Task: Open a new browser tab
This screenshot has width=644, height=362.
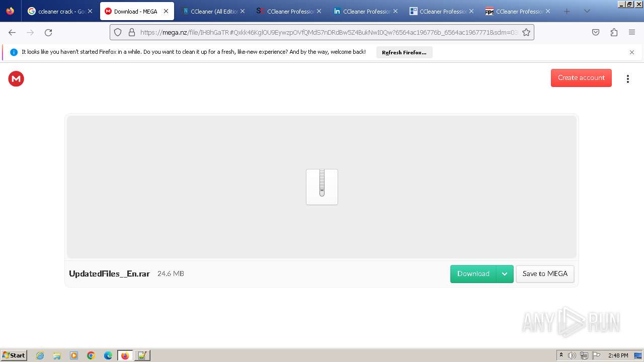Action: click(567, 11)
